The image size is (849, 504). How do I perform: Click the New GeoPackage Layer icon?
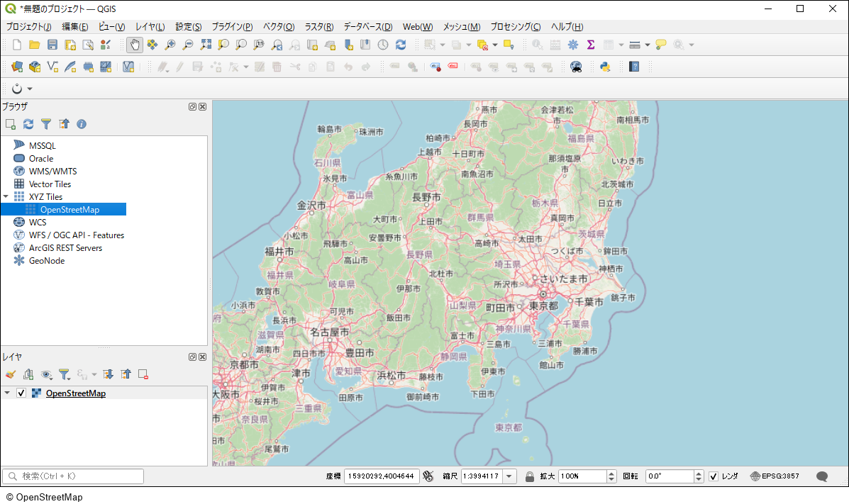pos(35,67)
